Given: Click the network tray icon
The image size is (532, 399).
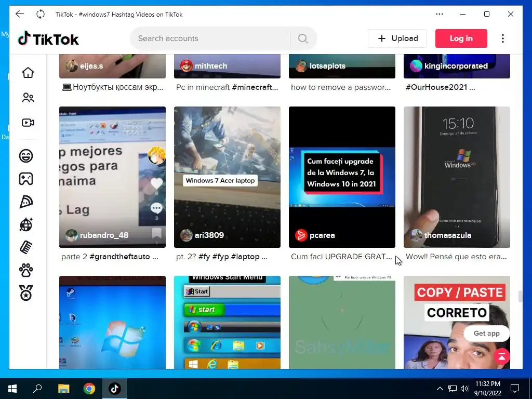Looking at the screenshot, I should coord(453,389).
